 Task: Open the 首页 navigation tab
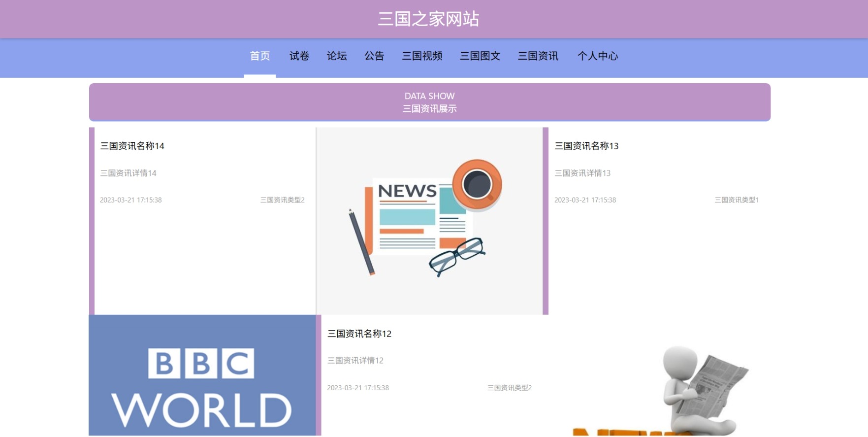(x=260, y=56)
